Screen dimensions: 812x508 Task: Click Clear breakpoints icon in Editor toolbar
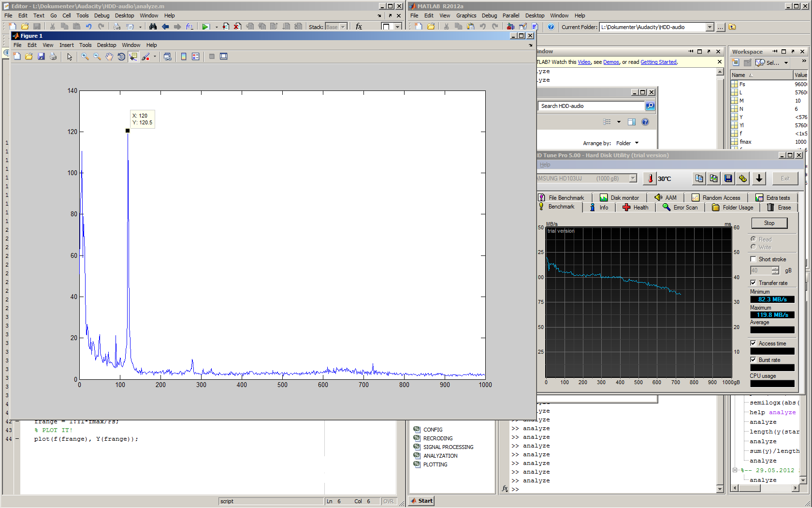coord(237,27)
